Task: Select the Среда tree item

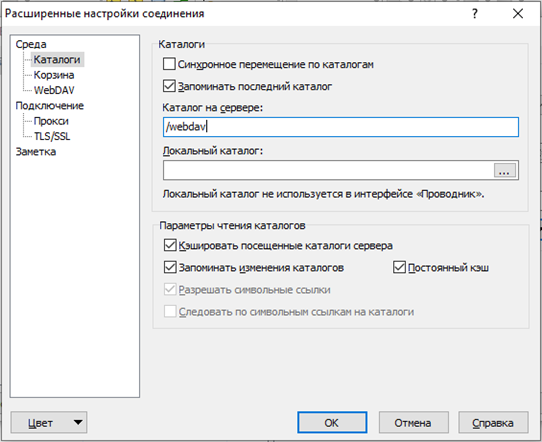Action: (31, 44)
